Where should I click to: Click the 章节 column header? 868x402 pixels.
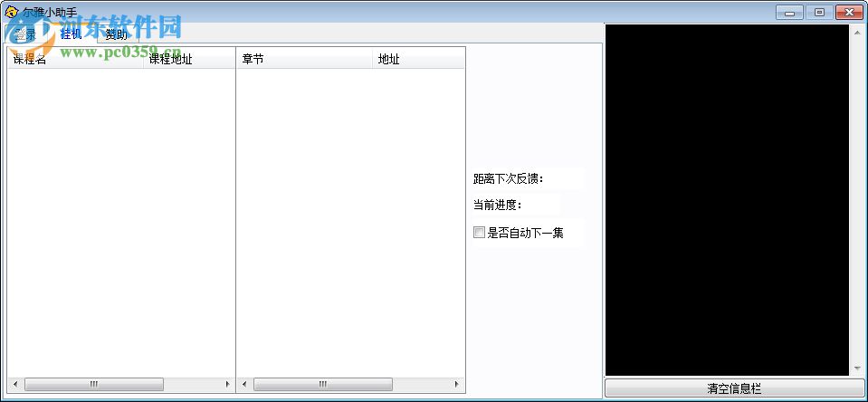click(x=304, y=59)
